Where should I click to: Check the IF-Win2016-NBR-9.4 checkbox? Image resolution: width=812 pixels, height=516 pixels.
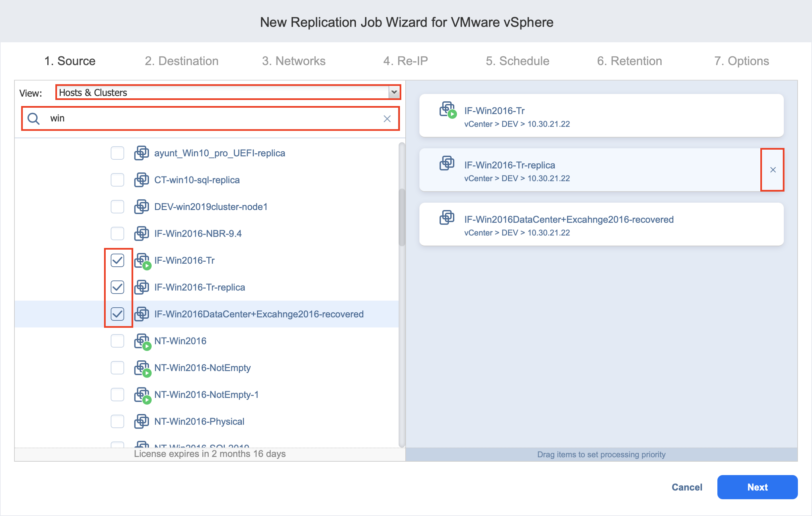point(117,234)
